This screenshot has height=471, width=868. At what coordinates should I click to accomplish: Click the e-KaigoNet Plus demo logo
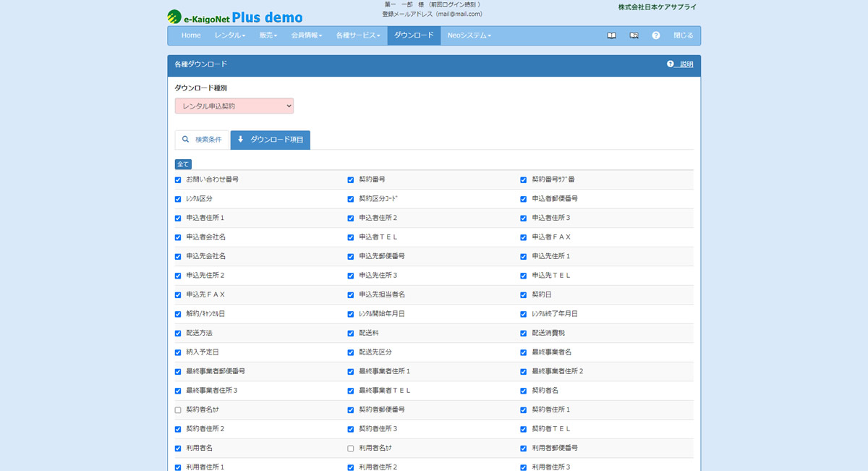(235, 16)
